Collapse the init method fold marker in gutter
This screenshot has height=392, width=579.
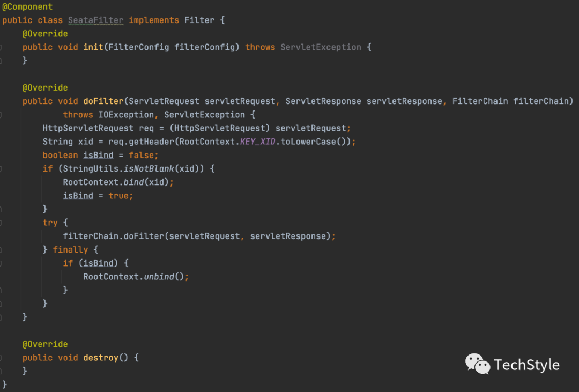[x=1, y=47]
